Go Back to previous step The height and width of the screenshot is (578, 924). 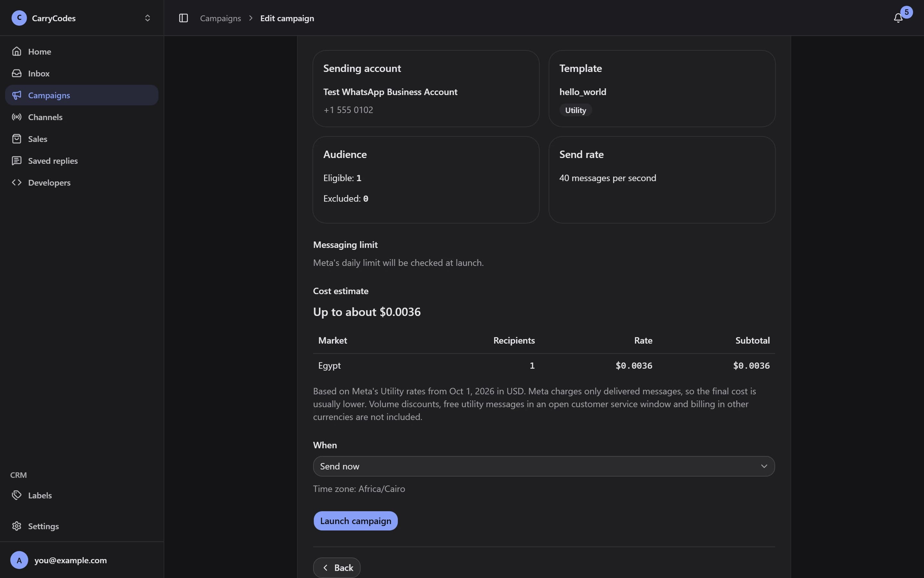point(337,567)
